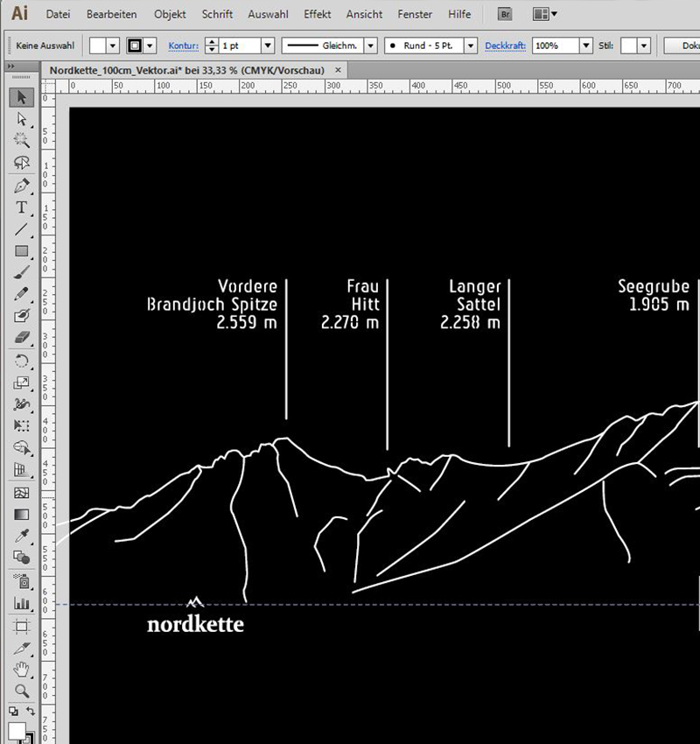Open the stroke color dropdown arrow
The height and width of the screenshot is (744, 700).
point(150,46)
